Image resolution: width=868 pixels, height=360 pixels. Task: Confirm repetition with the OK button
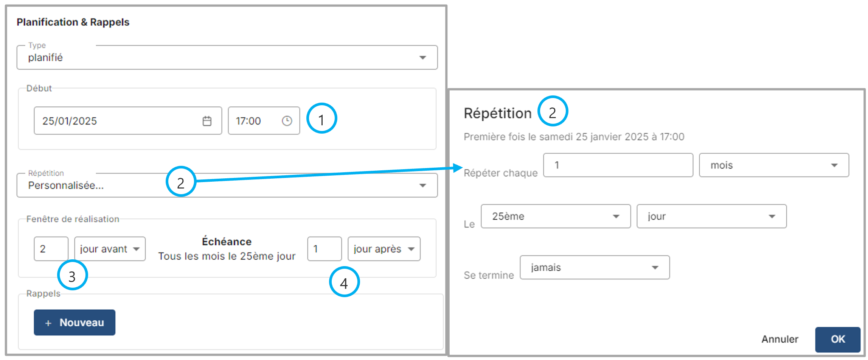(x=837, y=339)
